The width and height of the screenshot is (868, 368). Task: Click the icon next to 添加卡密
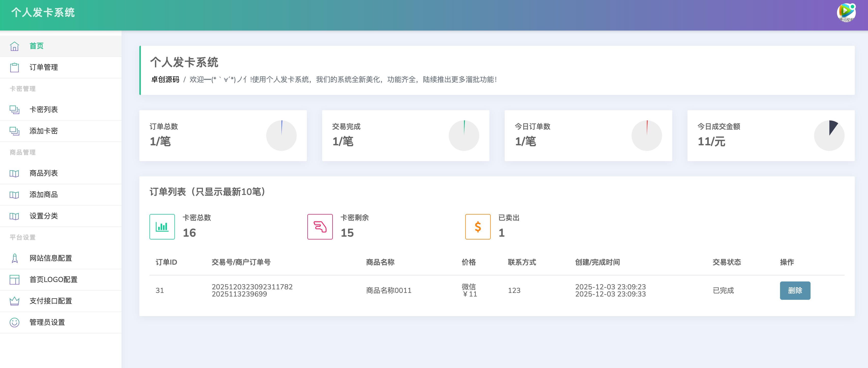pos(14,131)
